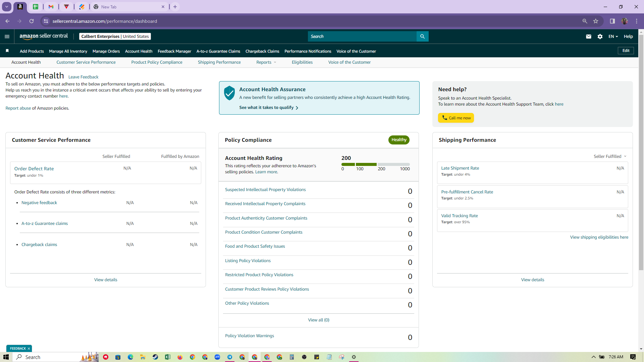Select the Shipping Performance tab
Image resolution: width=644 pixels, height=362 pixels.
(x=219, y=62)
